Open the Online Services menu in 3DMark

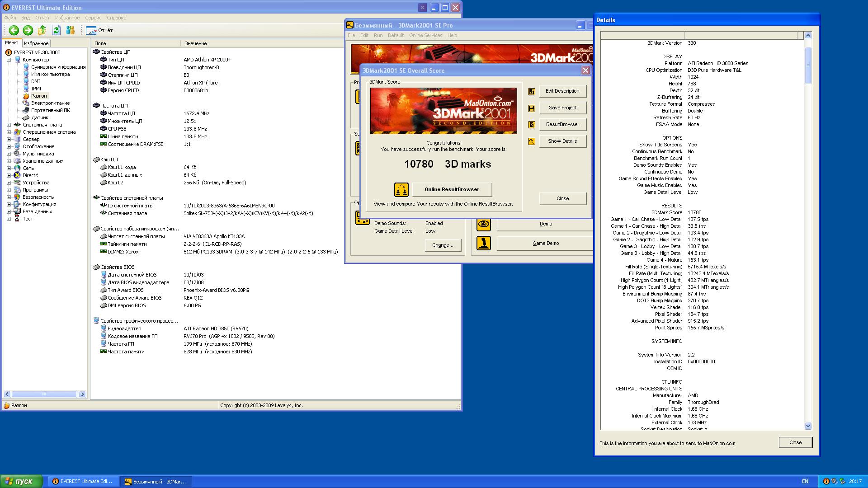(x=425, y=35)
